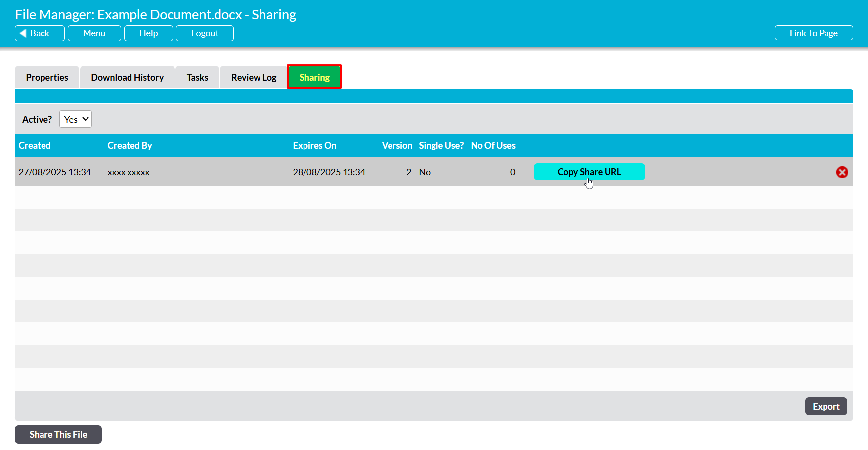Click the Share This File button
Image resolution: width=868 pixels, height=450 pixels.
point(58,434)
